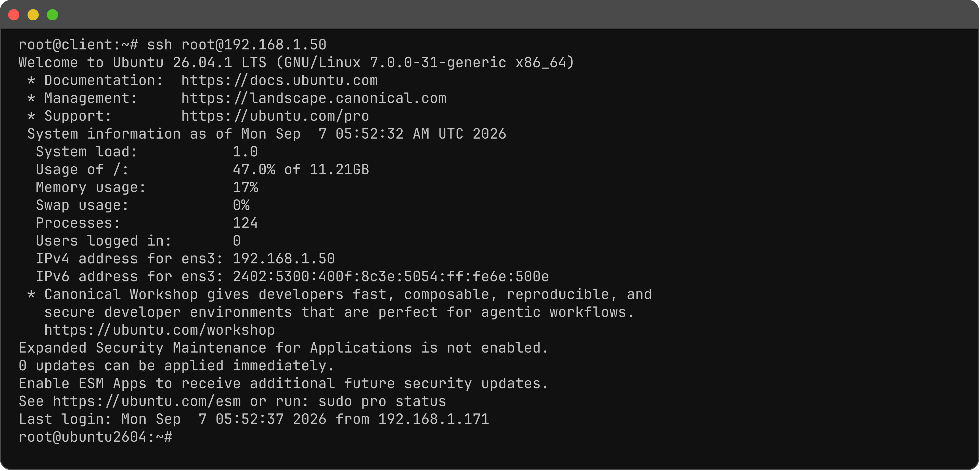Click the red close window button
Screen dimensions: 980x471
tap(14, 15)
